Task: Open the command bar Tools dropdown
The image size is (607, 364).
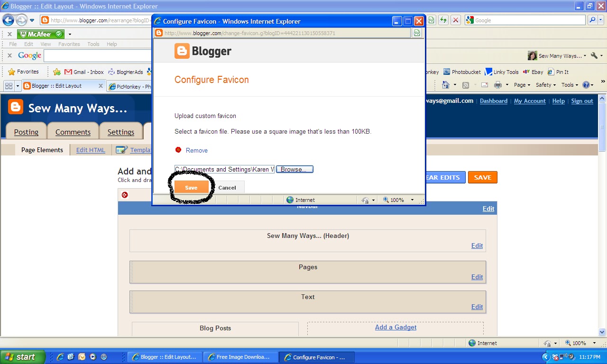Action: pyautogui.click(x=570, y=85)
